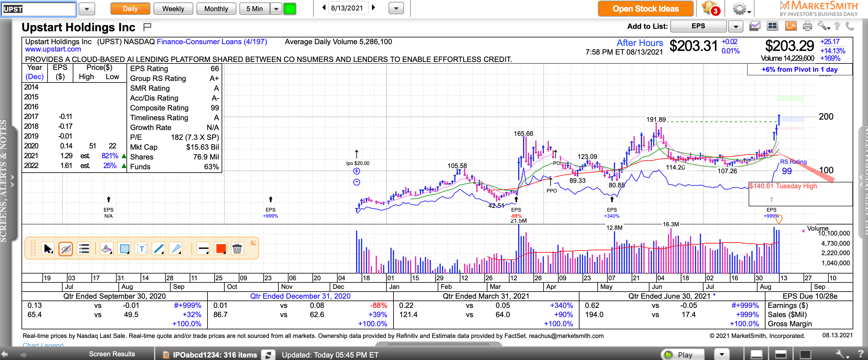868x360 pixels.
Task: Open www.upstart.com link
Action: tap(53, 49)
